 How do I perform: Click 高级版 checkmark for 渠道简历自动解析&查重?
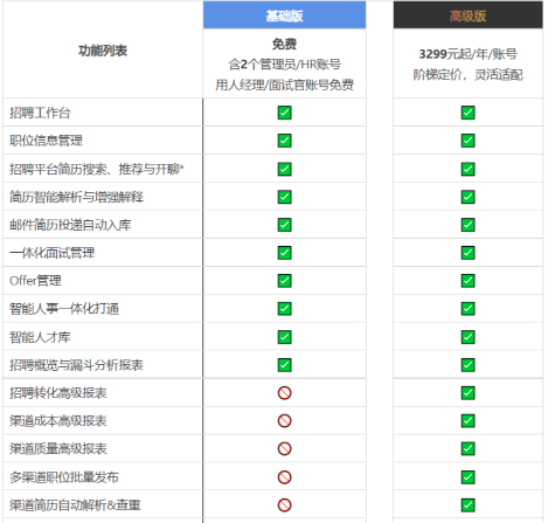pyautogui.click(x=468, y=505)
